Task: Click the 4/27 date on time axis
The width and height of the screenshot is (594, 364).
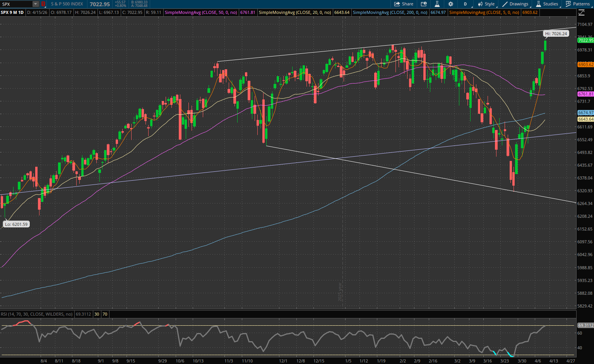Action: coord(572,361)
